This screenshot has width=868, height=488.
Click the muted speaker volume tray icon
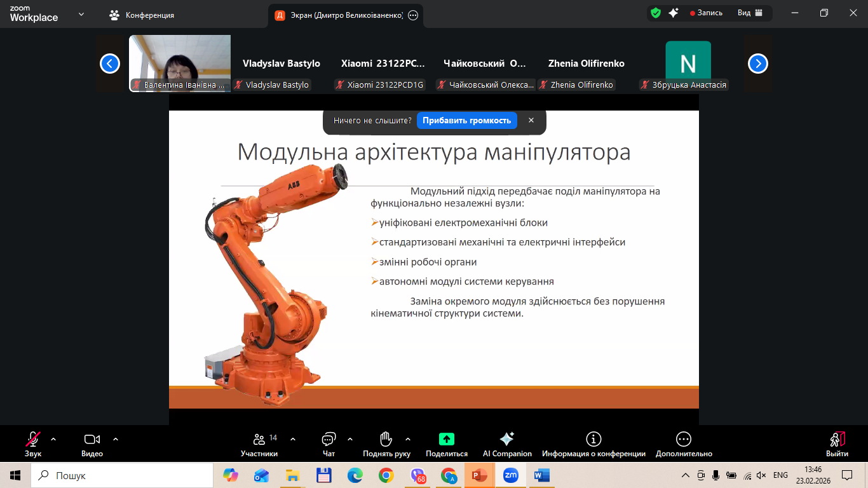pyautogui.click(x=763, y=475)
